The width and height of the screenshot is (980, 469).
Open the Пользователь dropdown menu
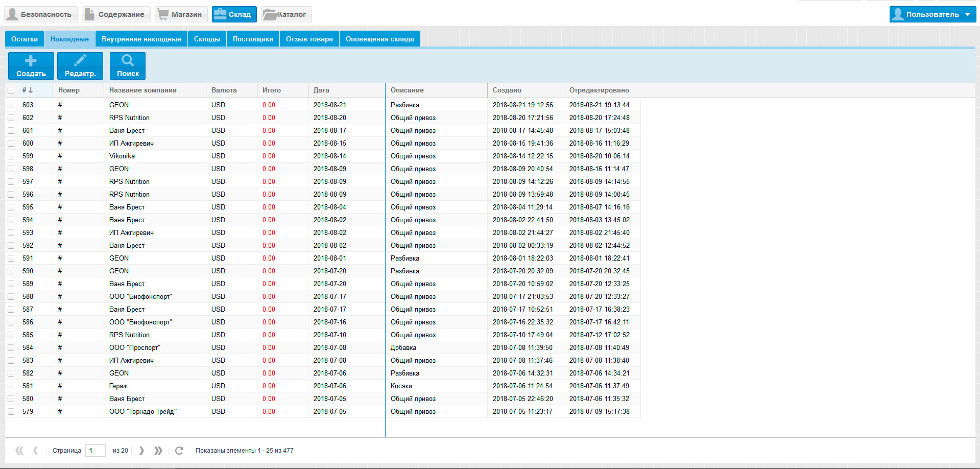932,14
